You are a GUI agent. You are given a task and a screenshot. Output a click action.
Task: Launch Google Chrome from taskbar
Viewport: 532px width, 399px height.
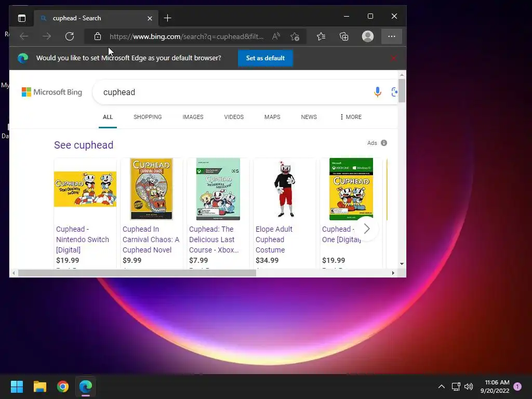(63, 387)
